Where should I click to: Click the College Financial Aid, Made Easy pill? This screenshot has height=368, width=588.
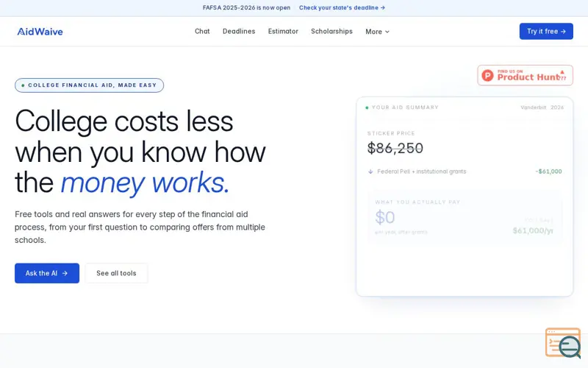click(89, 85)
